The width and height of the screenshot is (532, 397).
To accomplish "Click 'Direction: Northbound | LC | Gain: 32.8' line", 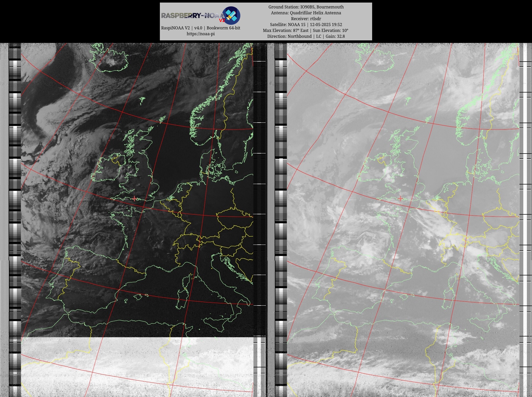I will click(x=306, y=36).
